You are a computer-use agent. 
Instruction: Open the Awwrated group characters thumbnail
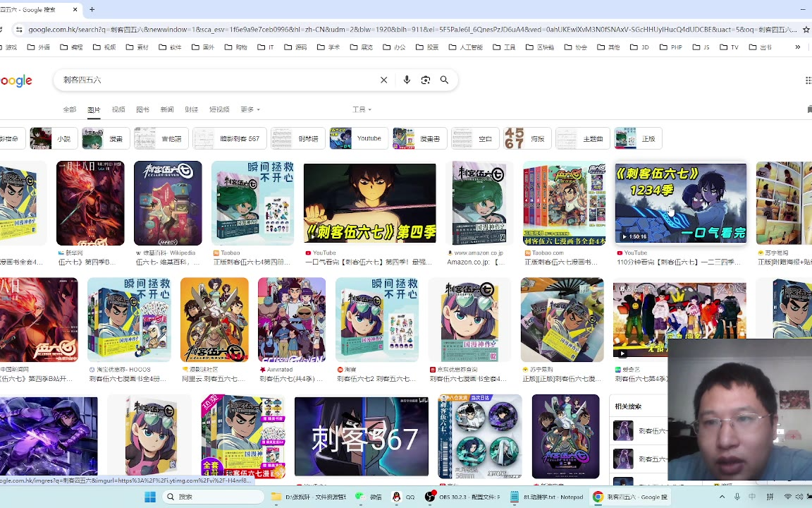(292, 320)
